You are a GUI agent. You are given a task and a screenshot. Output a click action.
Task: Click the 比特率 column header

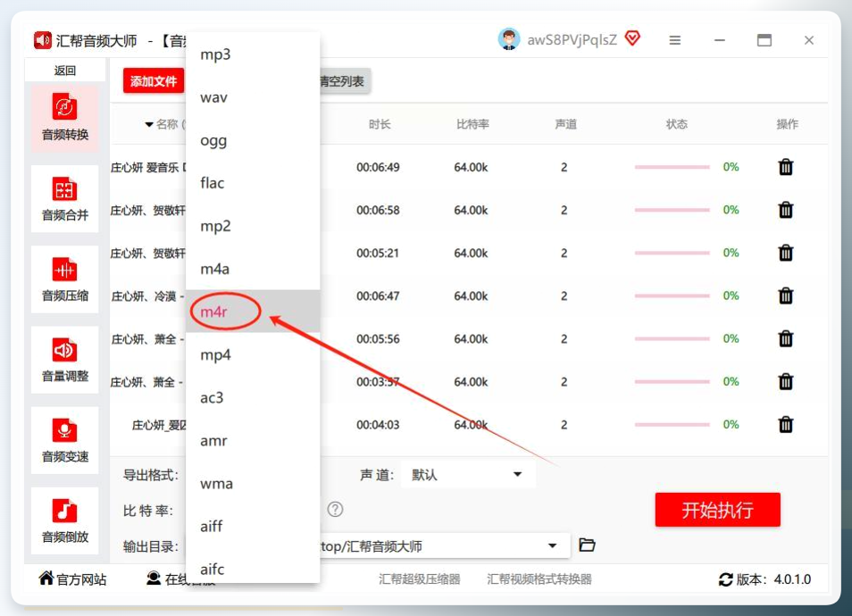[472, 124]
